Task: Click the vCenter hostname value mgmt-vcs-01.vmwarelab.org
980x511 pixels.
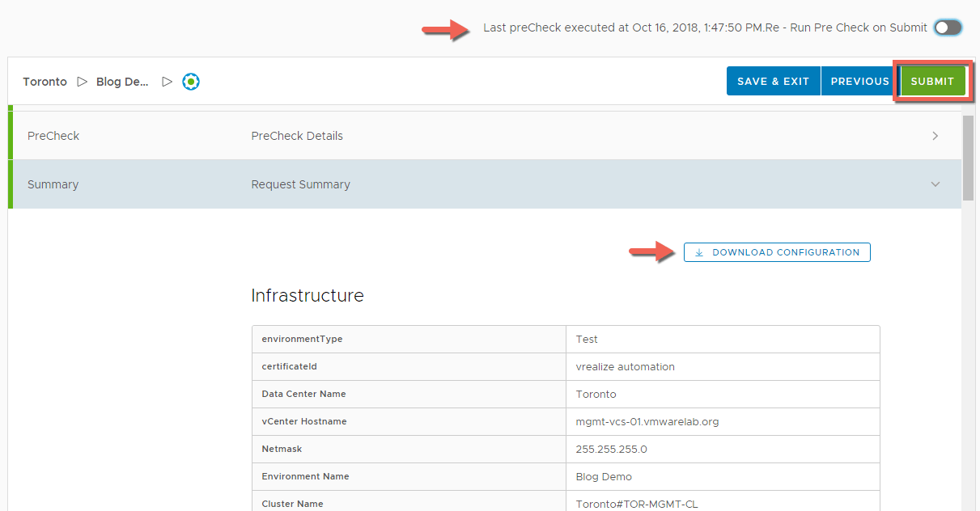Action: pos(647,421)
